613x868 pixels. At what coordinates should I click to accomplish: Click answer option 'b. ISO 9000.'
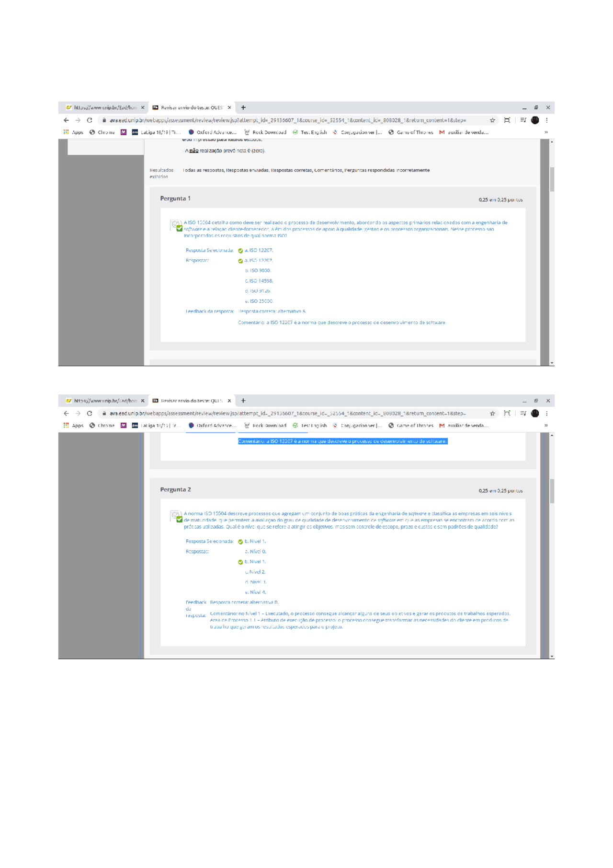[258, 271]
